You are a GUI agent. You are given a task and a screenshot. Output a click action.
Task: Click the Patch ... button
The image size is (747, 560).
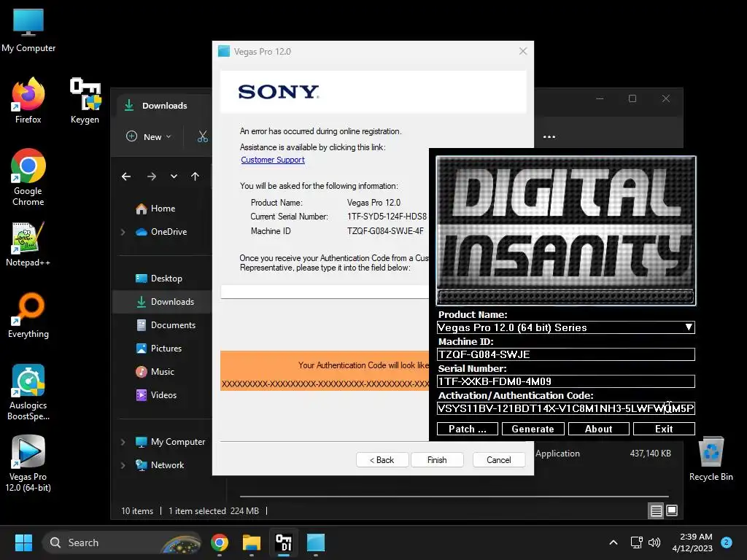click(468, 429)
